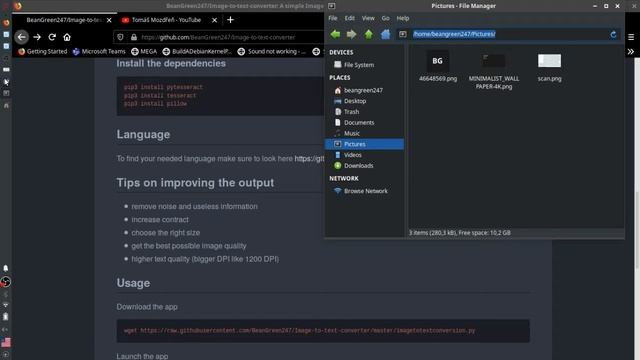
Task: Go up to parent folder in File Manager
Action: (369, 34)
